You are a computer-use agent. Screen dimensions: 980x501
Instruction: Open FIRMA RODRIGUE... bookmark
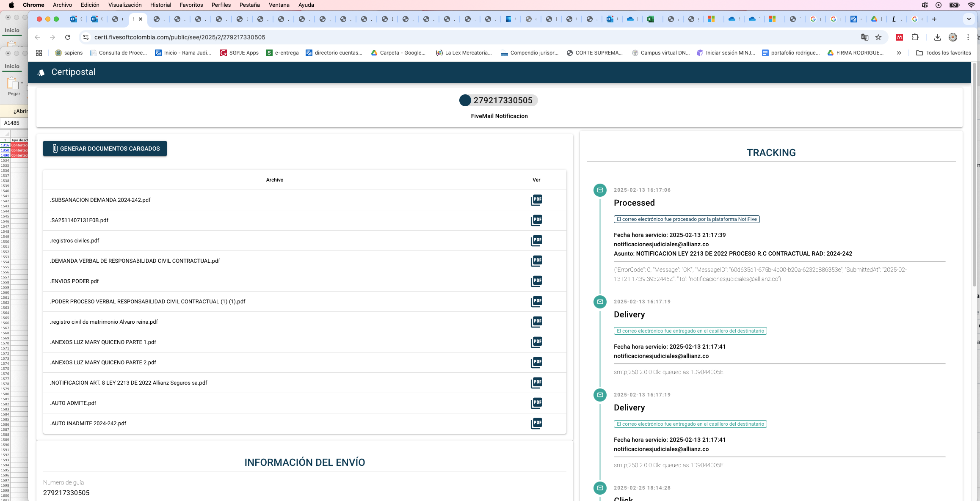(856, 53)
